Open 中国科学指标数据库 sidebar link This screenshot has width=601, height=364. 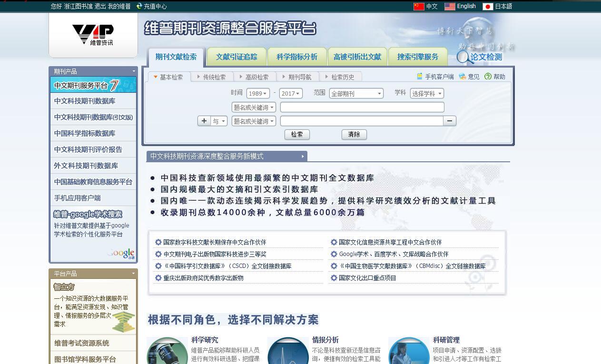(x=85, y=133)
